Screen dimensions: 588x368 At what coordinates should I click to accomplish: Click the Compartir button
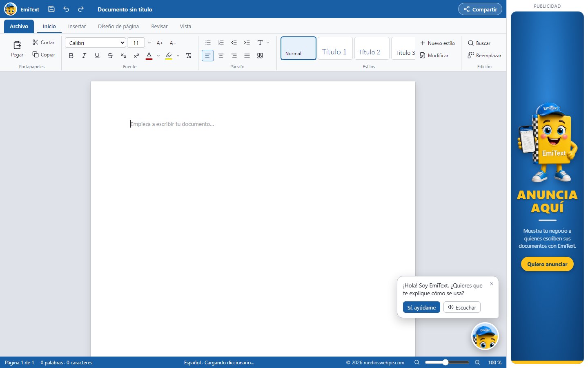click(480, 9)
